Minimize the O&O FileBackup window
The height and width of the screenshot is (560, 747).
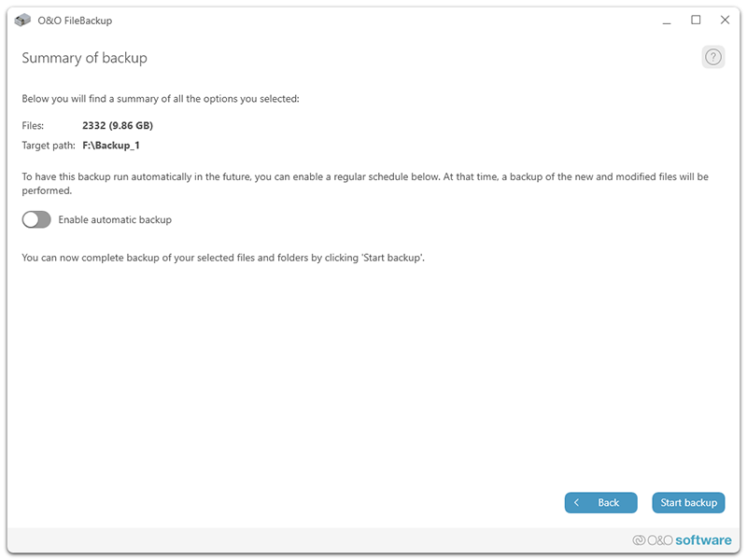click(x=665, y=20)
